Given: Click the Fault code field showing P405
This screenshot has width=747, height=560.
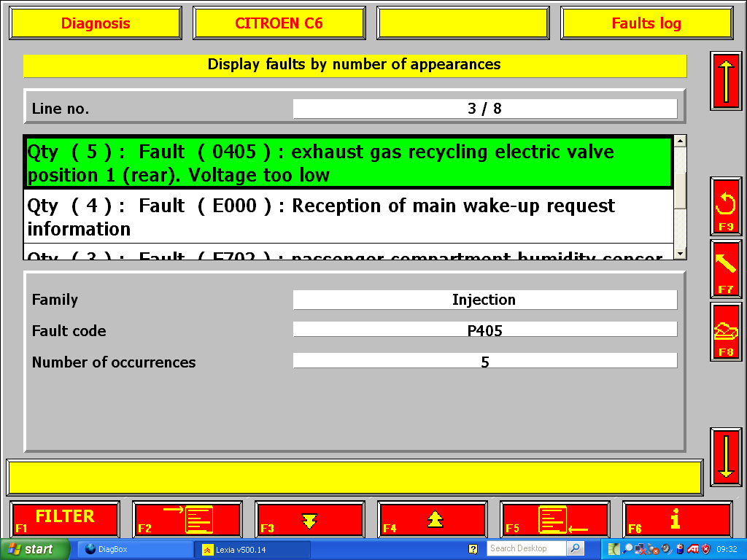Looking at the screenshot, I should pos(485,330).
